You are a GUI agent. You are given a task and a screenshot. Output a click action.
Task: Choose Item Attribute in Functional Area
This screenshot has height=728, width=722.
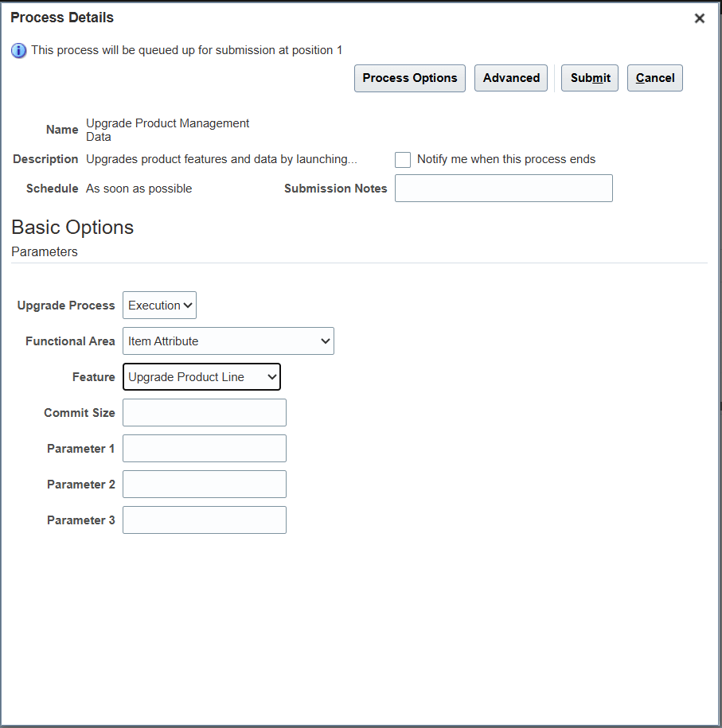coord(228,341)
